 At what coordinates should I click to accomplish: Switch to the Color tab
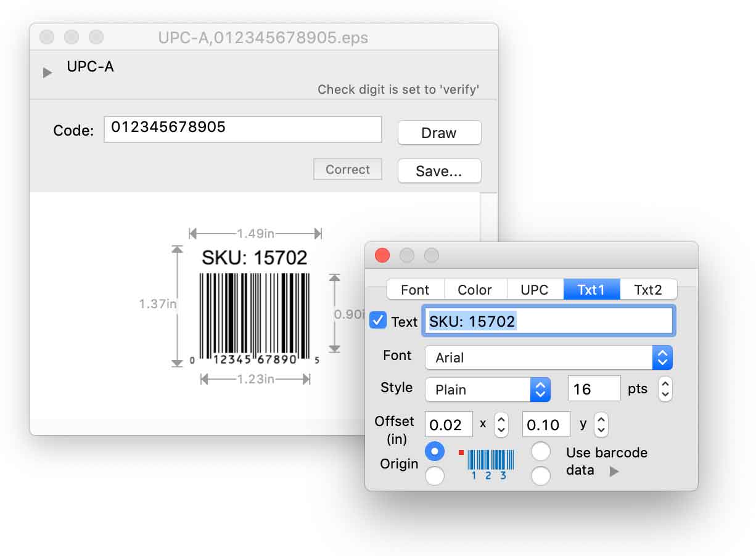pos(475,289)
